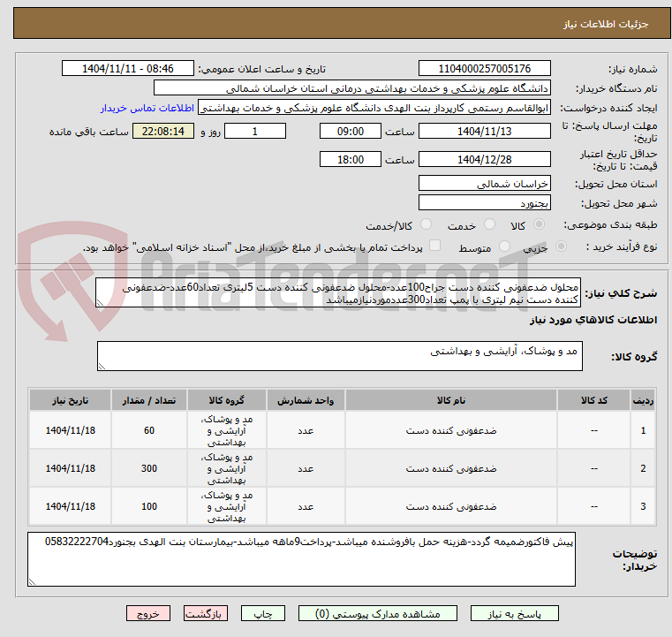The width and height of the screenshot is (672, 637).
Task: Click the گروه کالا table column header
Action: (x=226, y=400)
